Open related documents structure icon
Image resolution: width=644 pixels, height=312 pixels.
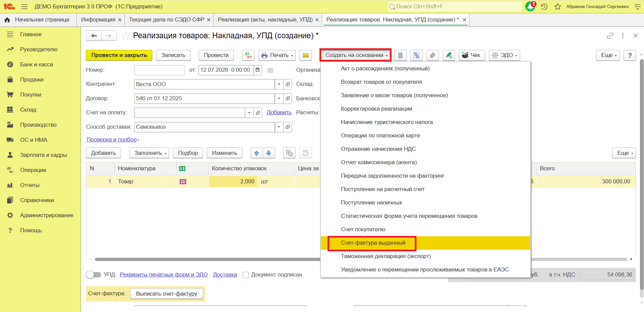tap(416, 55)
